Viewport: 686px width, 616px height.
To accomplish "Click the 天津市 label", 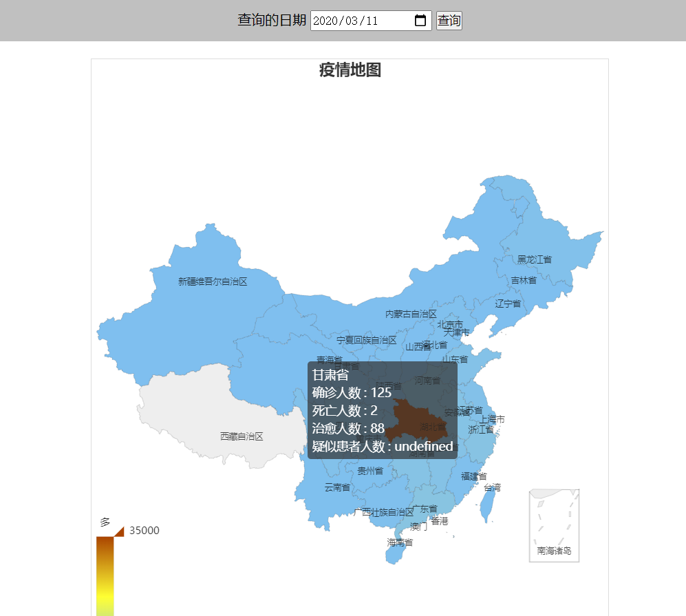I will point(457,332).
